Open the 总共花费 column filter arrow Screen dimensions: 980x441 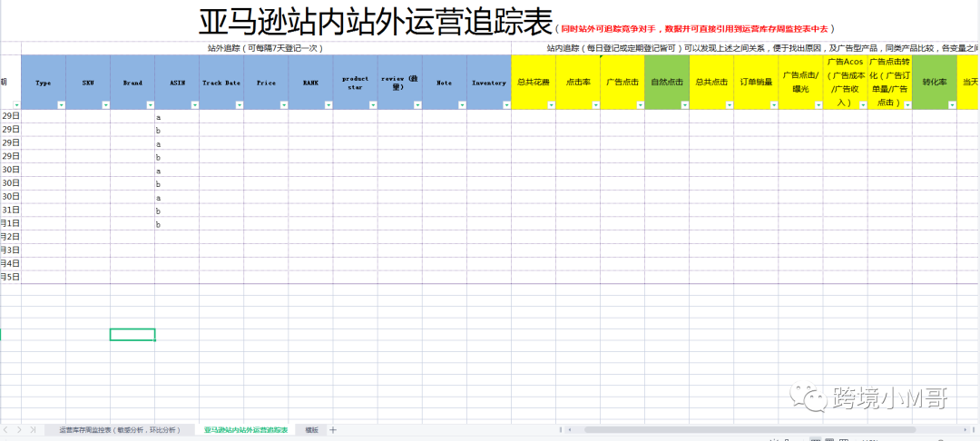click(x=551, y=105)
